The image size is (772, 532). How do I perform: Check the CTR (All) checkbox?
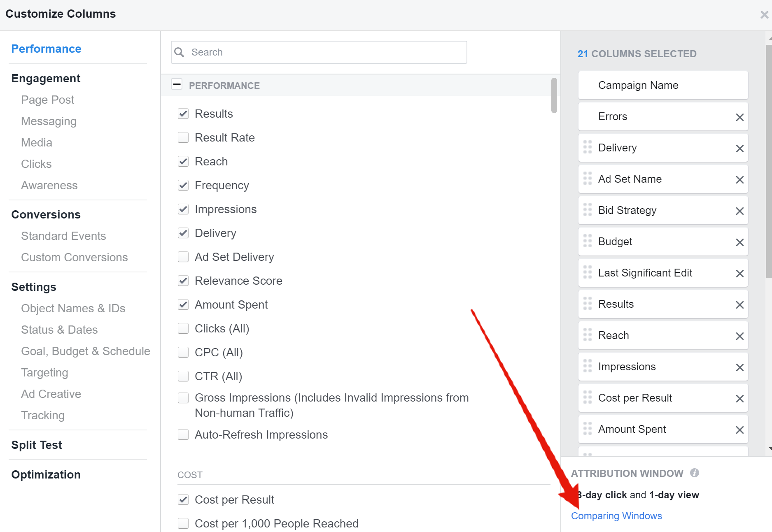point(183,376)
